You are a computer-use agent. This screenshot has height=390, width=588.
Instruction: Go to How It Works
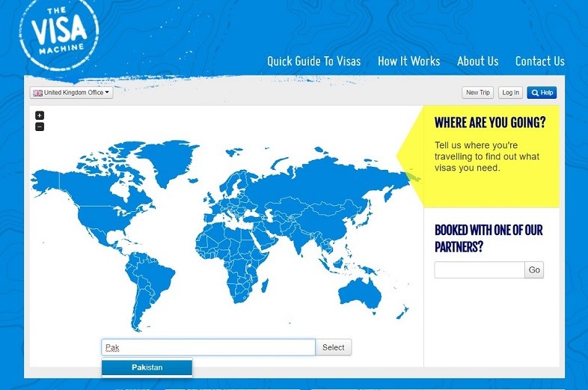(x=408, y=61)
